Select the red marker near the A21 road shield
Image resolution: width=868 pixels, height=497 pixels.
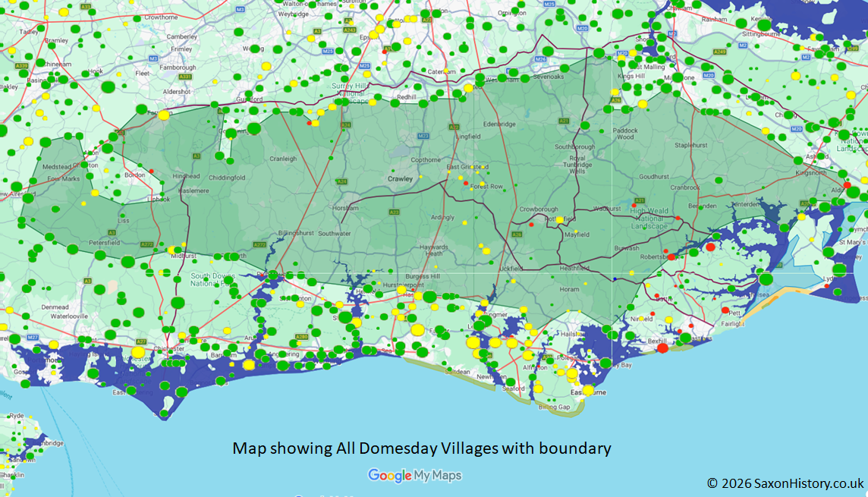(x=634, y=205)
